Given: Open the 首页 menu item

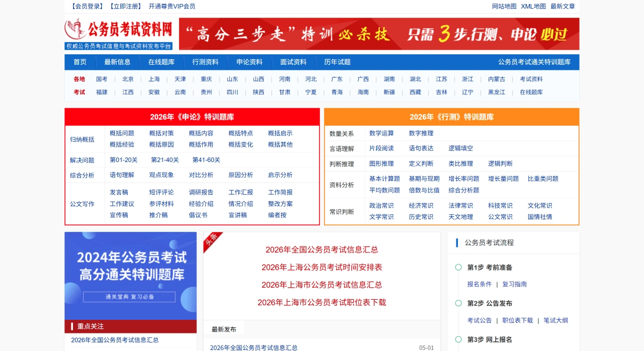Looking at the screenshot, I should click(79, 62).
